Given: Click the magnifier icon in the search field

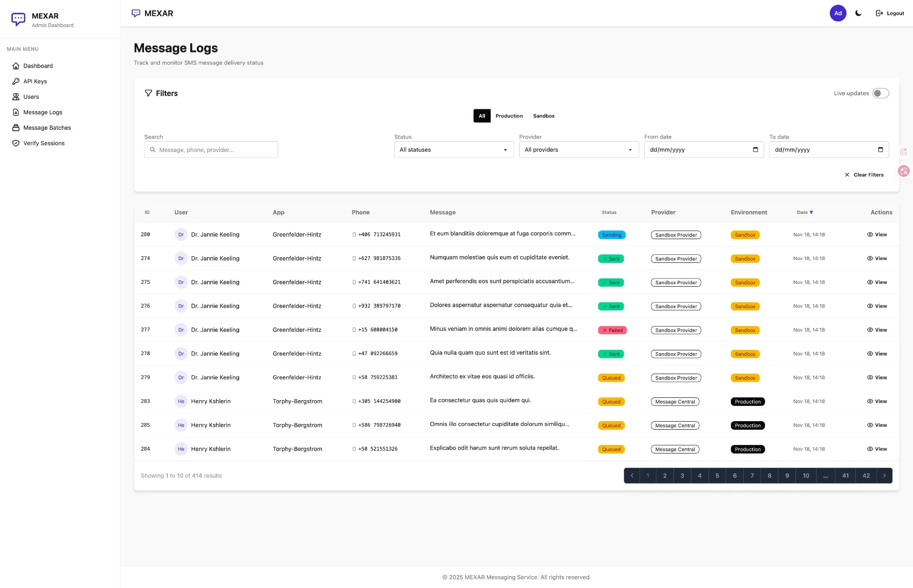Looking at the screenshot, I should point(153,150).
